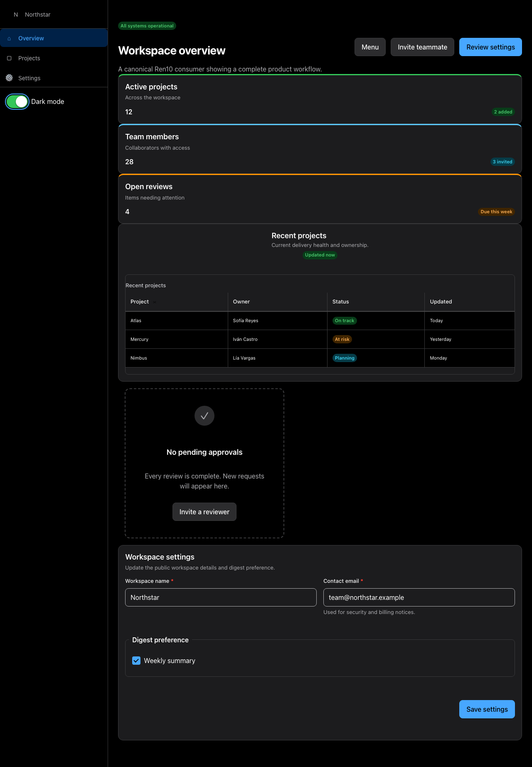Click the Invite teammate button
532x767 pixels.
(x=422, y=47)
